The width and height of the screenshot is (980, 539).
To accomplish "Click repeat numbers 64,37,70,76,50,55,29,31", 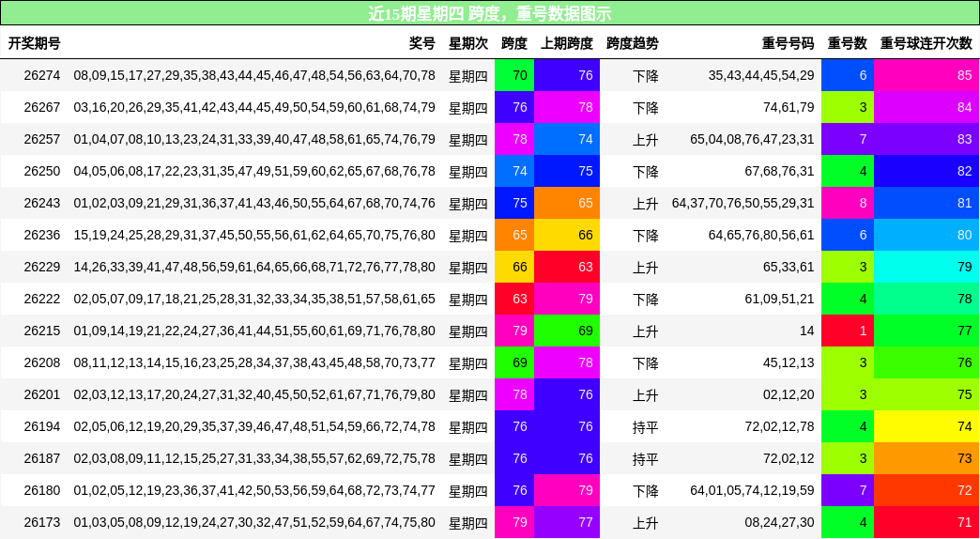I will (743, 203).
